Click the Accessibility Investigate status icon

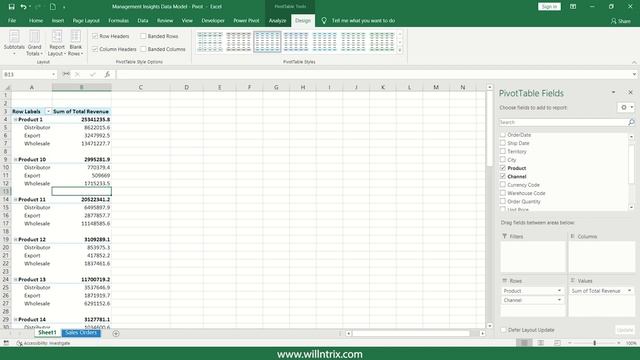coord(19,343)
